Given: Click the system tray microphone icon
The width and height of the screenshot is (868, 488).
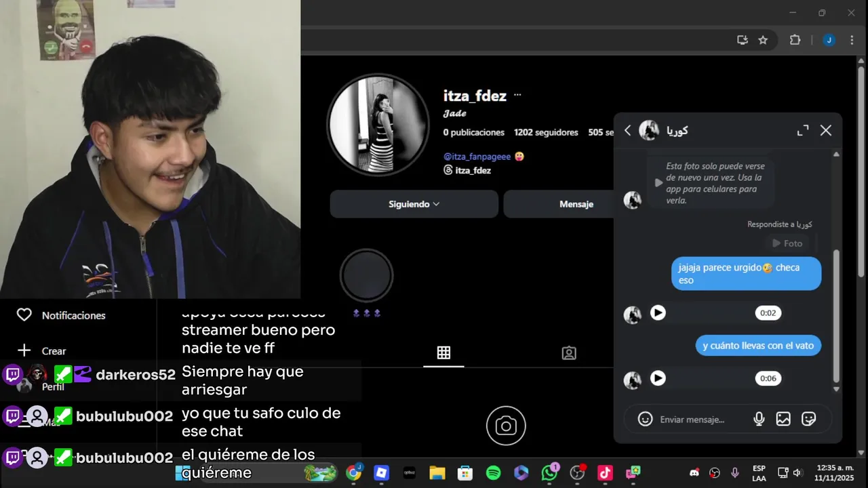Looking at the screenshot, I should click(x=735, y=472).
